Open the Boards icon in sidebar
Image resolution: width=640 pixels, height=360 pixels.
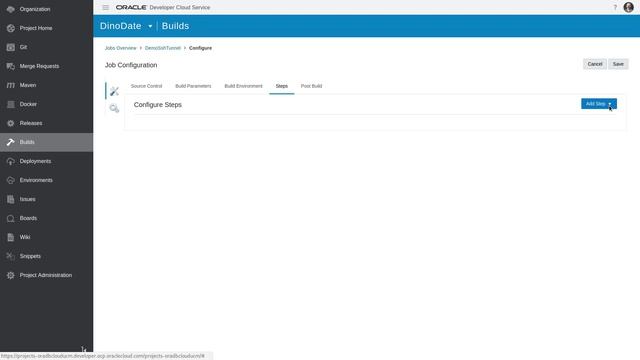coord(11,218)
